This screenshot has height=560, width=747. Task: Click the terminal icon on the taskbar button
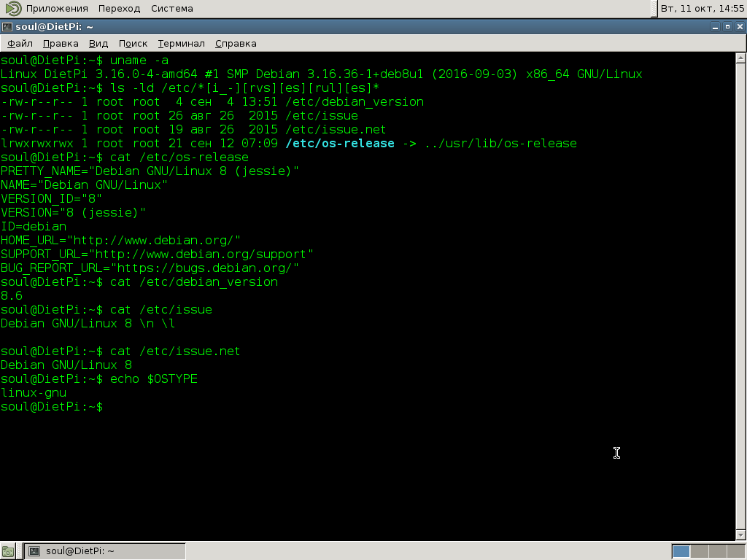coord(34,551)
